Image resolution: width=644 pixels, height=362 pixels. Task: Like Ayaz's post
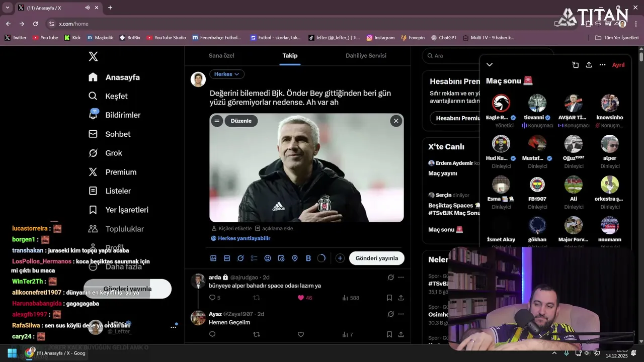tap(301, 334)
